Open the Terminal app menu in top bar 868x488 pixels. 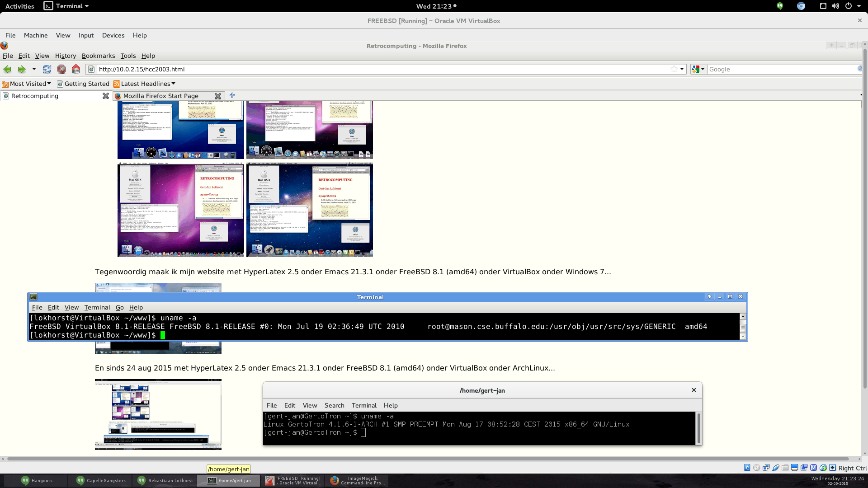(66, 6)
